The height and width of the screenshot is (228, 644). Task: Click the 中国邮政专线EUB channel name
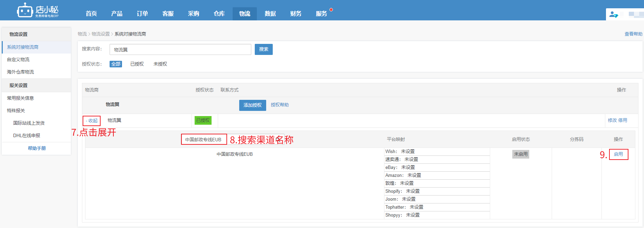[x=235, y=154]
